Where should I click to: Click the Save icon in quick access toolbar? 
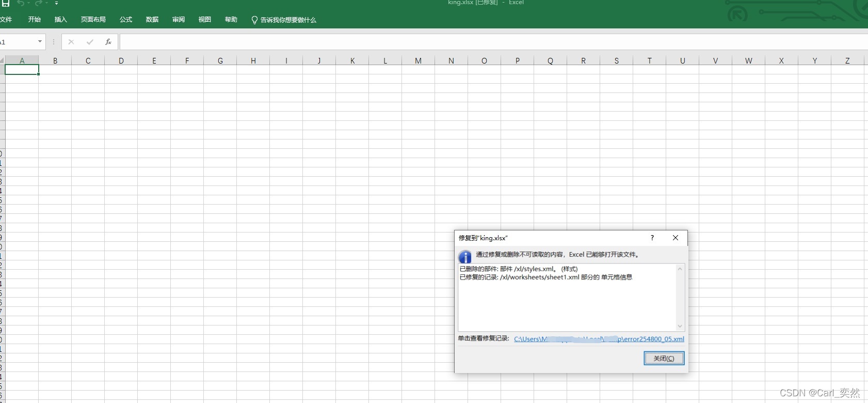tap(6, 3)
